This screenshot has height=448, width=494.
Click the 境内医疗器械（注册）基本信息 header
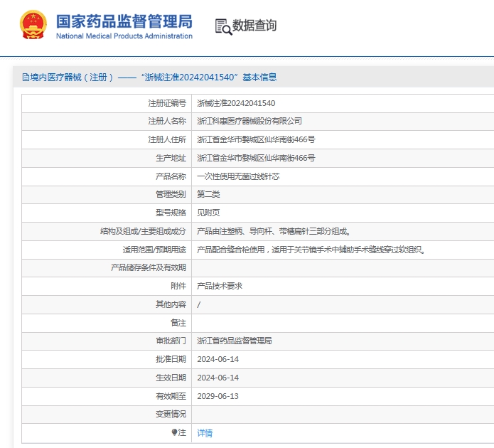(149, 78)
